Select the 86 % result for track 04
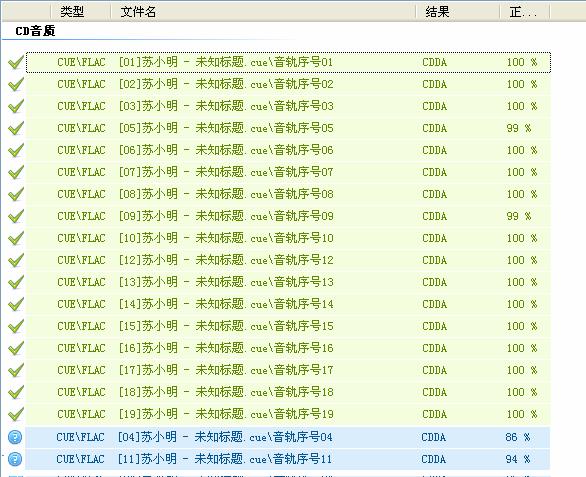The width and height of the screenshot is (586, 477). pyautogui.click(x=518, y=437)
